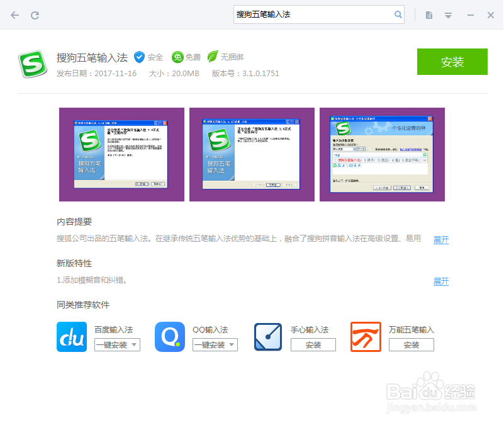The image size is (504, 425).
Task: Click the blue 安全 shield badge
Action: (139, 57)
